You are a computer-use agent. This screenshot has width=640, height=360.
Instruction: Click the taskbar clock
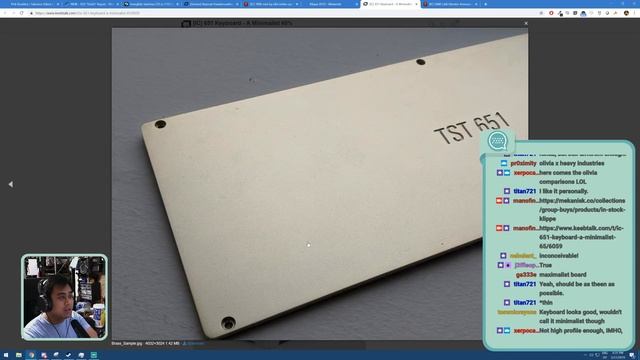(x=618, y=355)
